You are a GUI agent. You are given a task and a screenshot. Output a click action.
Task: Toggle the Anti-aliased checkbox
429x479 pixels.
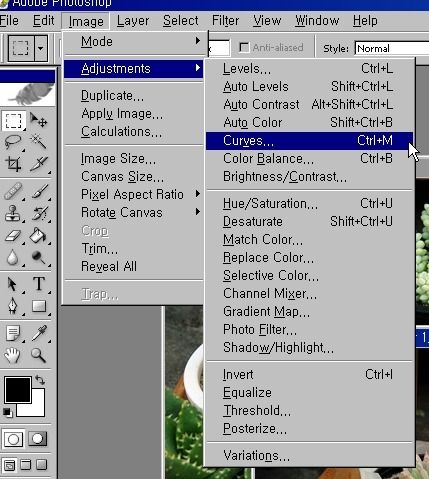tap(244, 48)
